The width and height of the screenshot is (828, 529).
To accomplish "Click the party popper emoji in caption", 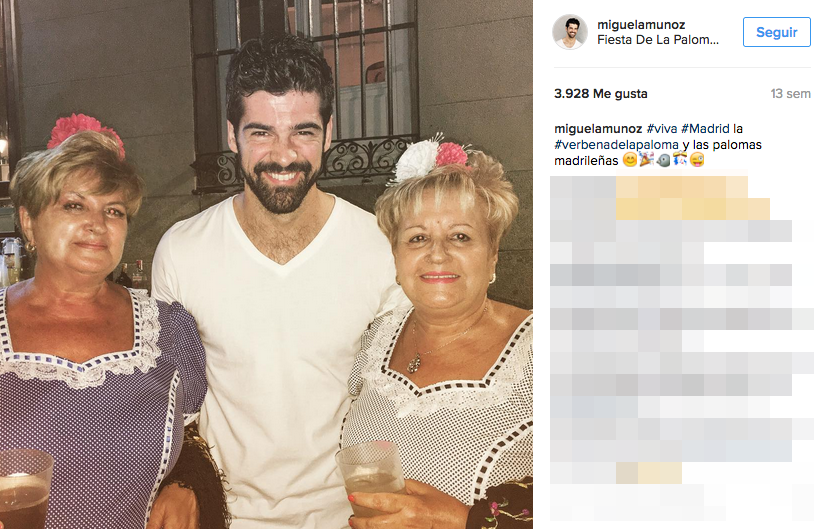I will tap(646, 159).
